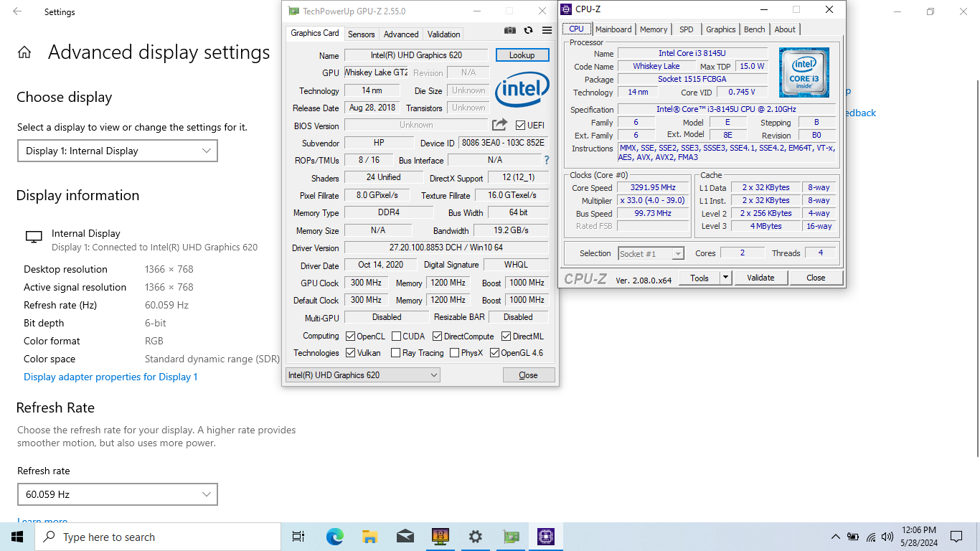Toggle the Ray Tracing checkbox
Image resolution: width=980 pixels, height=551 pixels.
click(396, 353)
